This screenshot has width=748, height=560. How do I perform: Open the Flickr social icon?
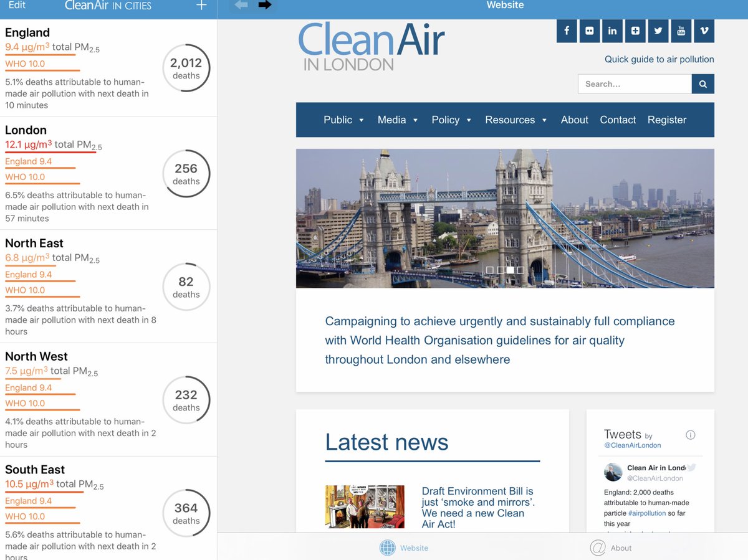(x=590, y=31)
